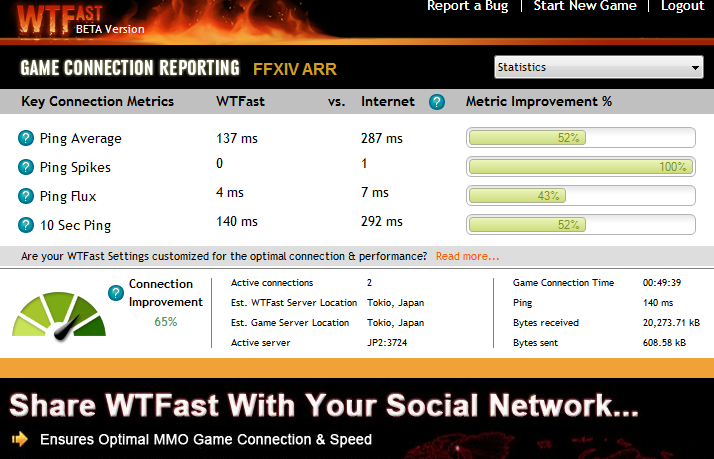Click Ensures Optimal MMO Game Connection text

(x=206, y=439)
